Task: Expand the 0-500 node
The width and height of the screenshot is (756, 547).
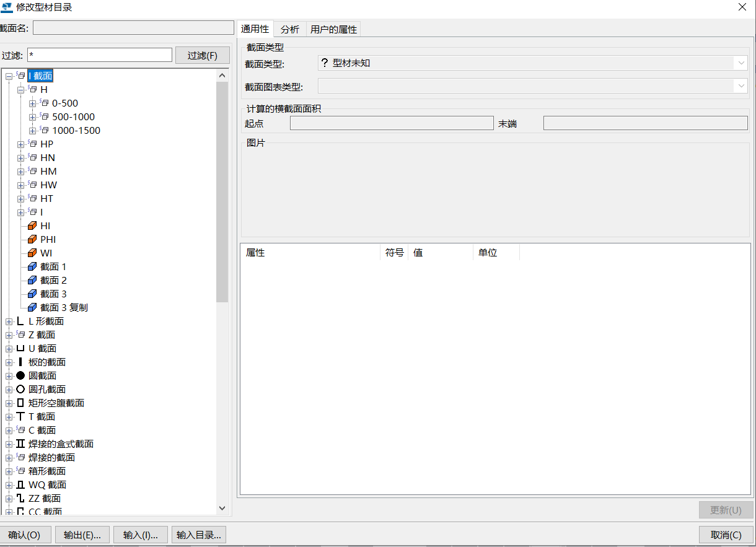Action: 32,103
